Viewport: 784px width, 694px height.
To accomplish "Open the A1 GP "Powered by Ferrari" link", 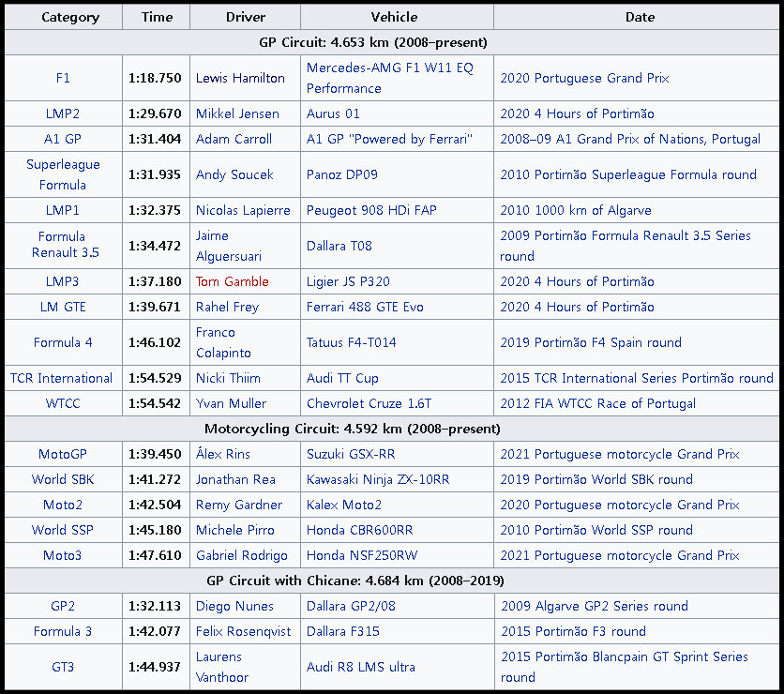I will [x=389, y=139].
